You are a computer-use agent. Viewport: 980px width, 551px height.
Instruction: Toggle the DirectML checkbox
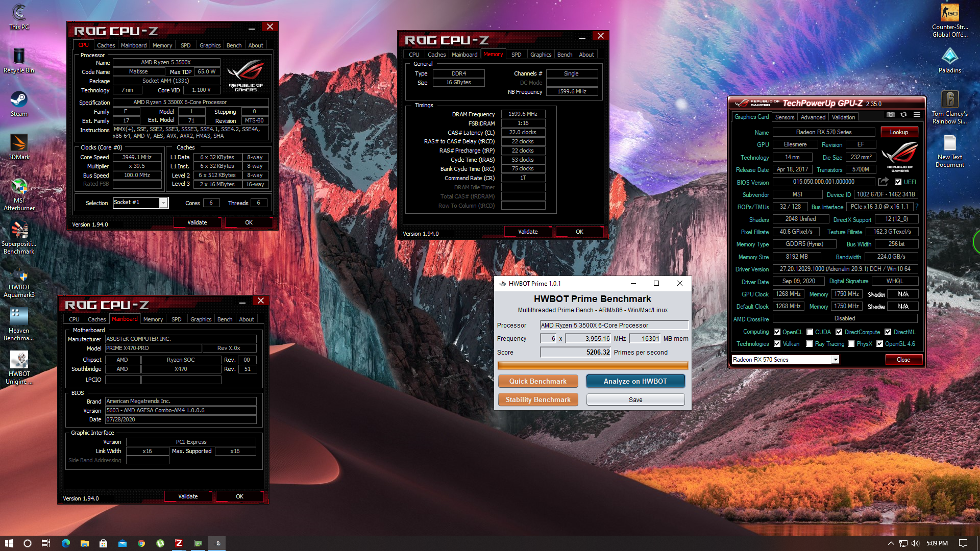[x=888, y=332]
